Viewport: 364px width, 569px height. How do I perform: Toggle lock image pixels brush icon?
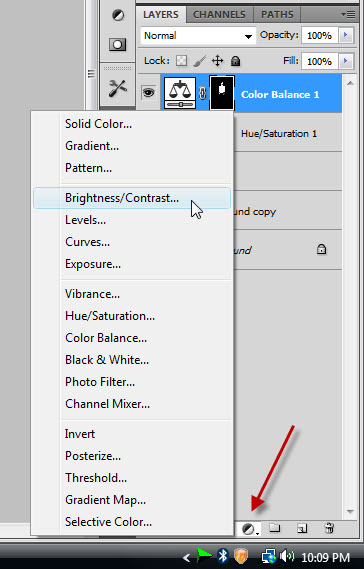click(199, 61)
